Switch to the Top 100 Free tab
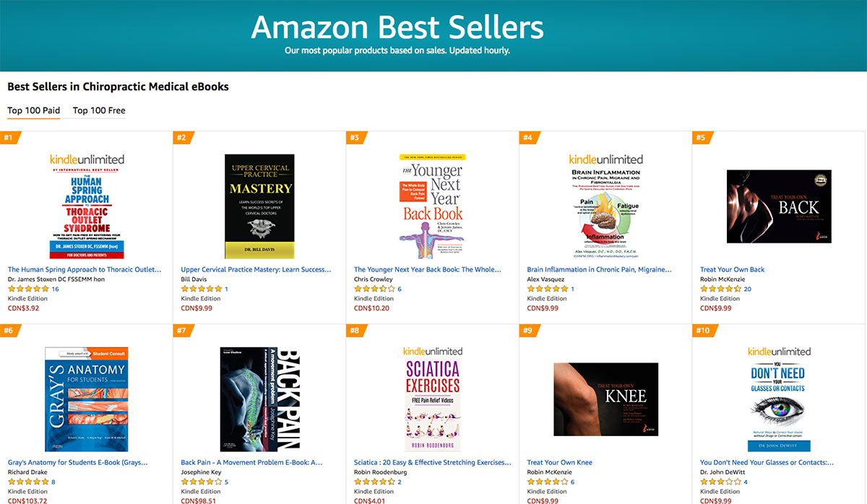Screen dimensions: 867x504 click(x=99, y=110)
